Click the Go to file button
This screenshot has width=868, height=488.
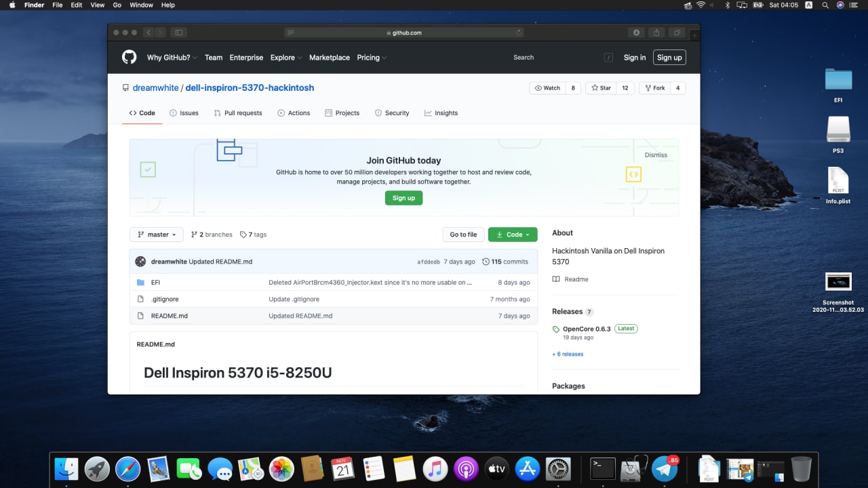click(x=463, y=235)
